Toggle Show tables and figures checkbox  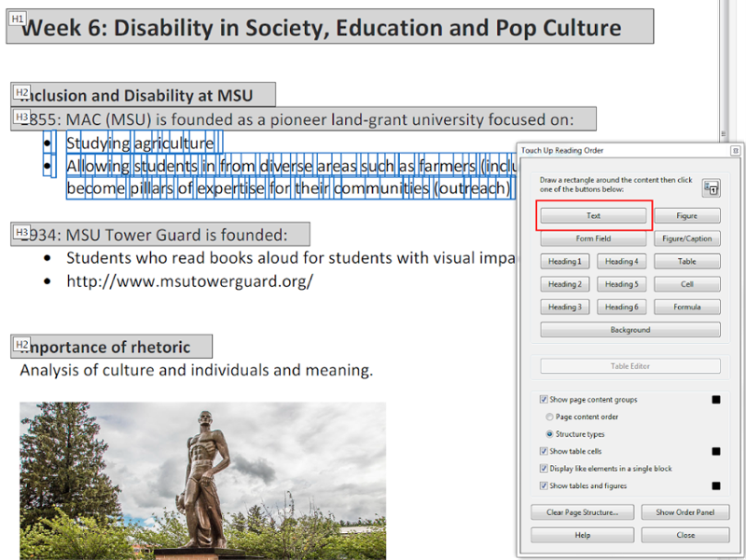544,485
